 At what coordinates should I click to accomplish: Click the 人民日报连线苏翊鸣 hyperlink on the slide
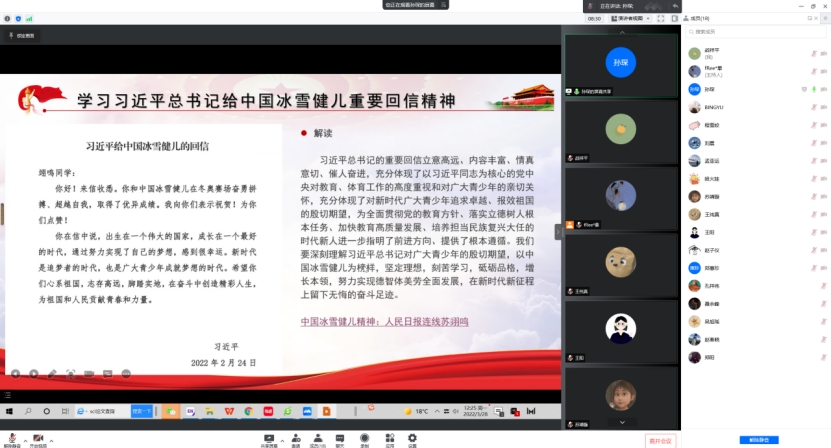[384, 321]
